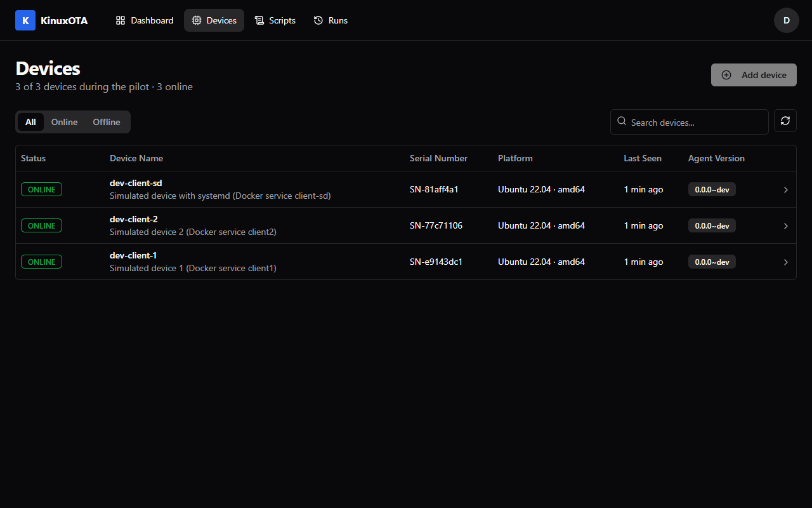Select the All filter tab
The image size is (812, 508).
tap(30, 122)
